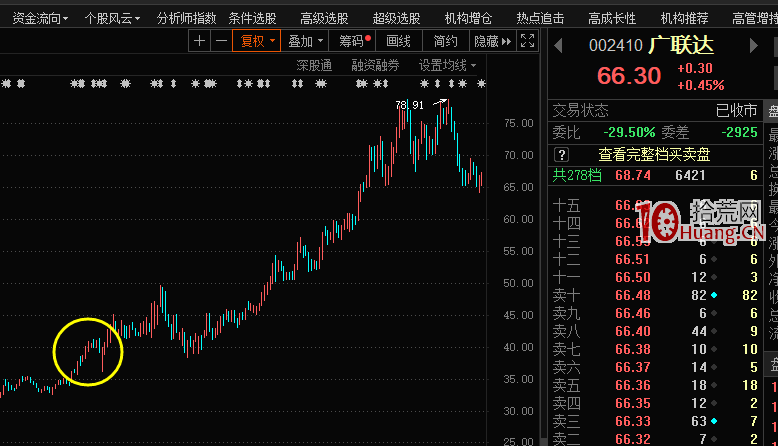Screen dimensions: 778x446
Task: Click 融资融券 label
Action: tap(375, 65)
